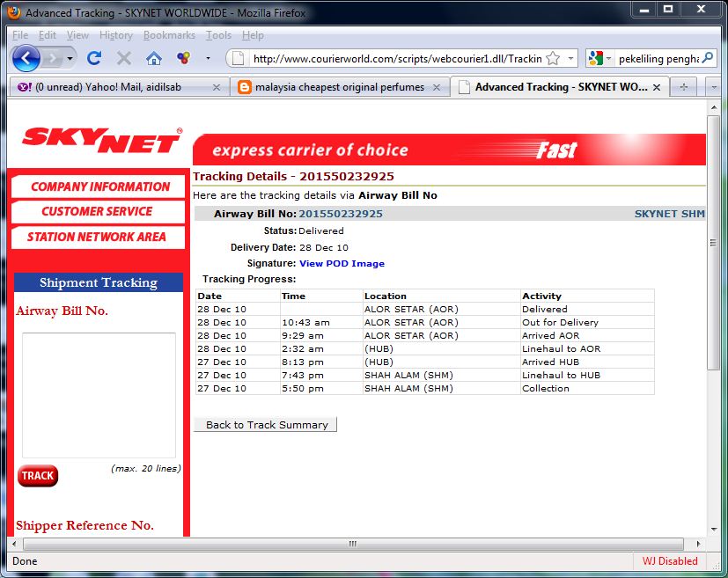Go back with the browser Back arrow
The height and width of the screenshot is (578, 728).
pos(26,58)
